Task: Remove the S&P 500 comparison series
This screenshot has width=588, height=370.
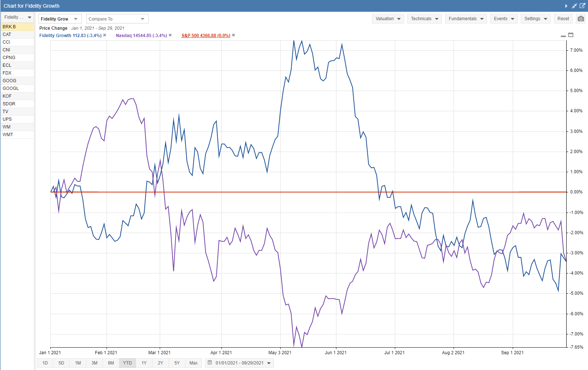Action: click(234, 35)
